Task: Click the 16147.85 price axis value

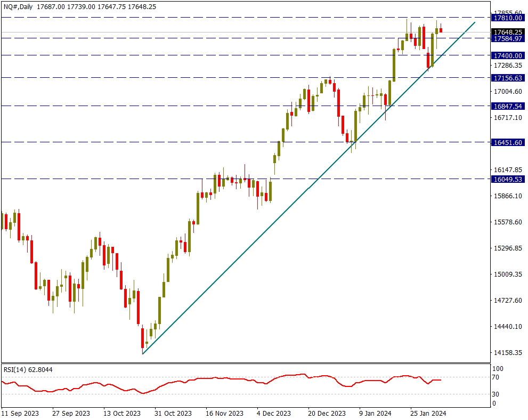Action: (508, 170)
